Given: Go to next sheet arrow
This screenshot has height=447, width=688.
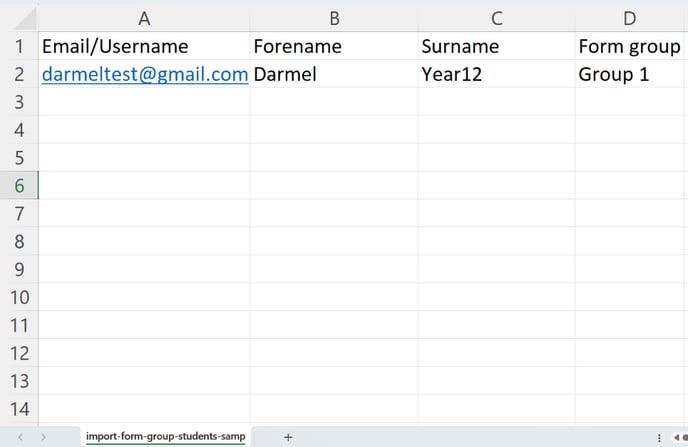Looking at the screenshot, I should (x=43, y=437).
